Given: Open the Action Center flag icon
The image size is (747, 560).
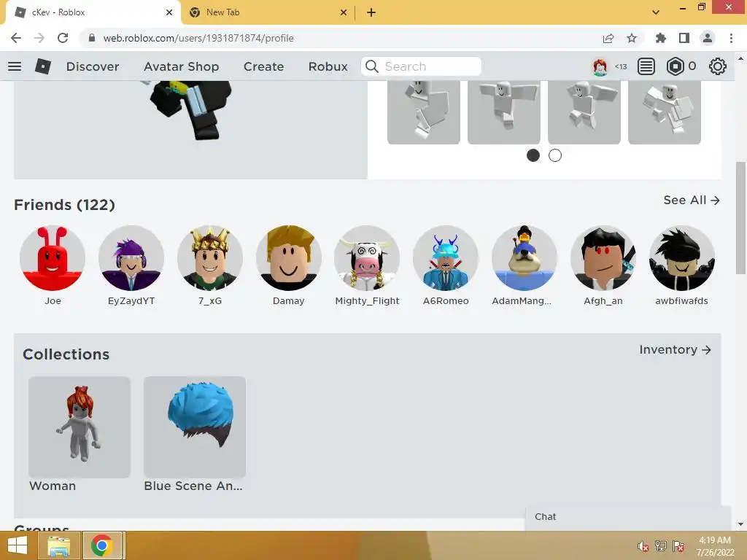Looking at the screenshot, I should pyautogui.click(x=678, y=546).
